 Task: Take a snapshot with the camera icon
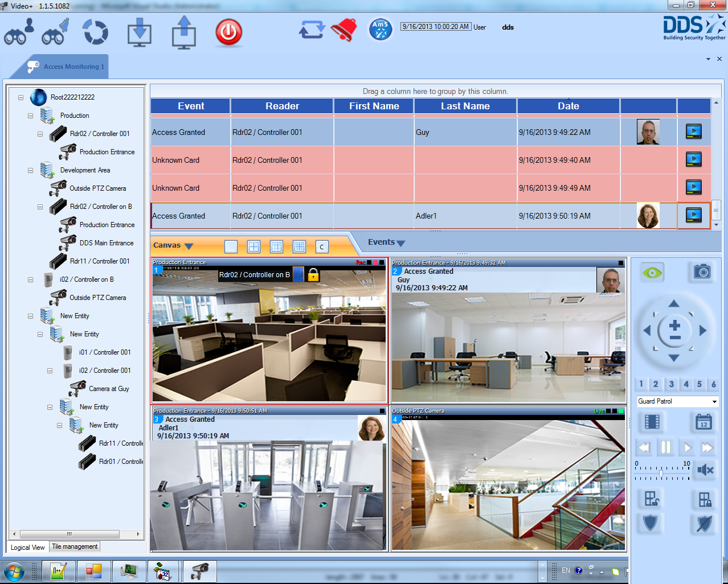pos(702,273)
